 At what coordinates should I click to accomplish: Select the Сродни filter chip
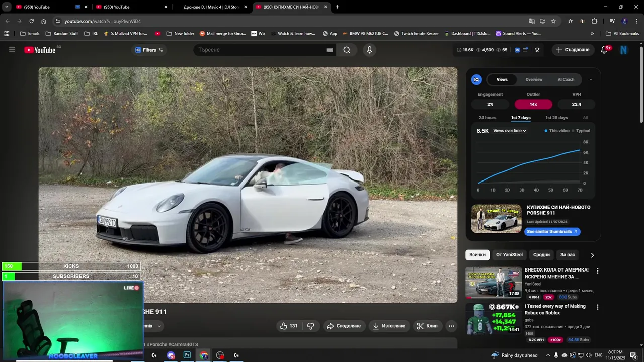[x=541, y=255]
